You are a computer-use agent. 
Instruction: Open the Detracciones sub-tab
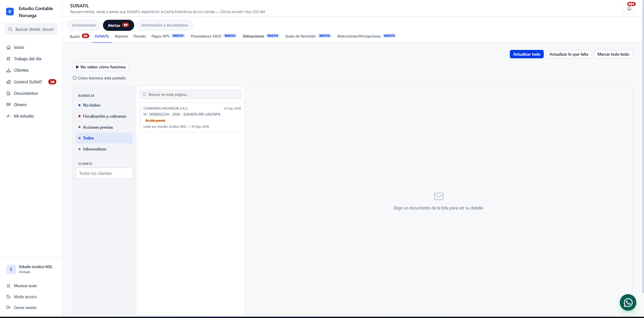pos(261,36)
